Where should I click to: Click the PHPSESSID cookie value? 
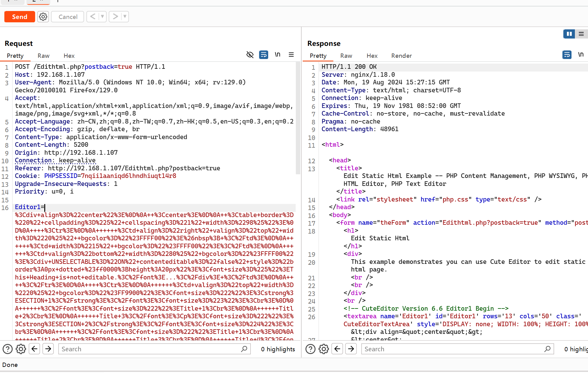point(129,176)
